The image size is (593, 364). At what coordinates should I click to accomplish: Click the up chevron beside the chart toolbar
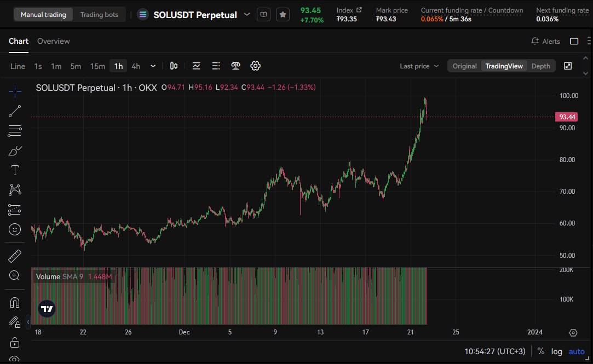point(585,58)
